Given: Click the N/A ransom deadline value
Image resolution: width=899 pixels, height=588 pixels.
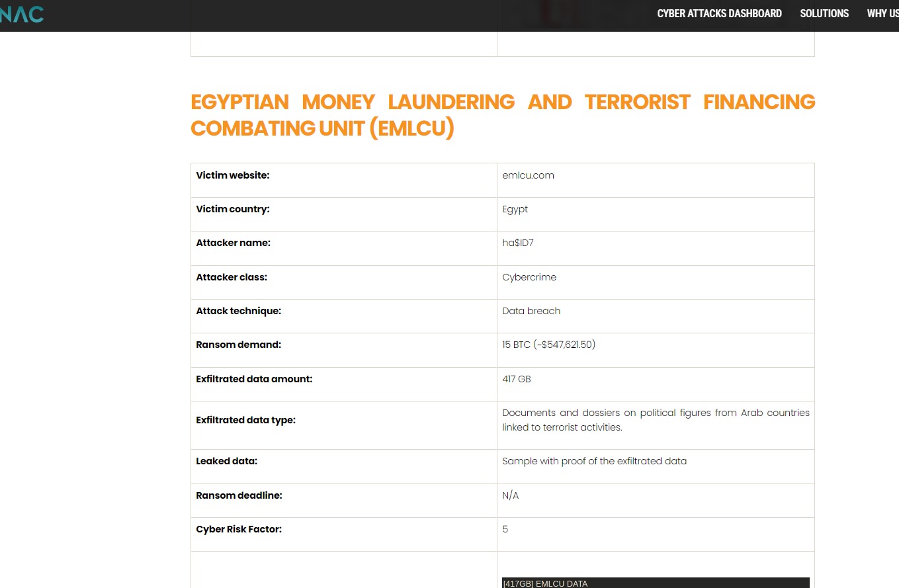Looking at the screenshot, I should (x=510, y=495).
